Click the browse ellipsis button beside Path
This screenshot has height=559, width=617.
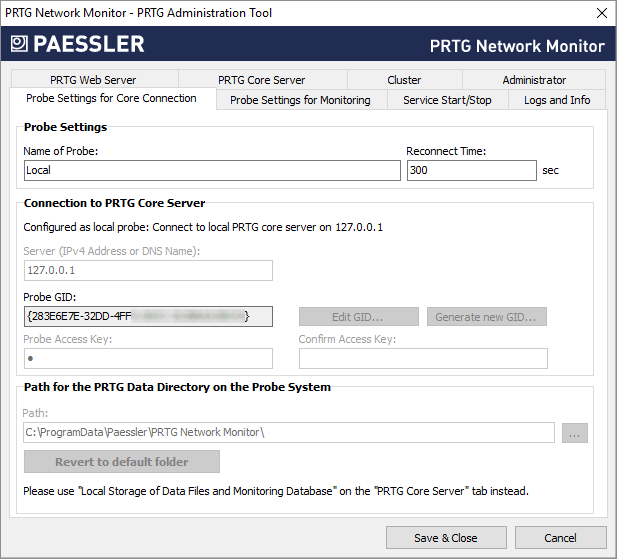[x=575, y=433]
